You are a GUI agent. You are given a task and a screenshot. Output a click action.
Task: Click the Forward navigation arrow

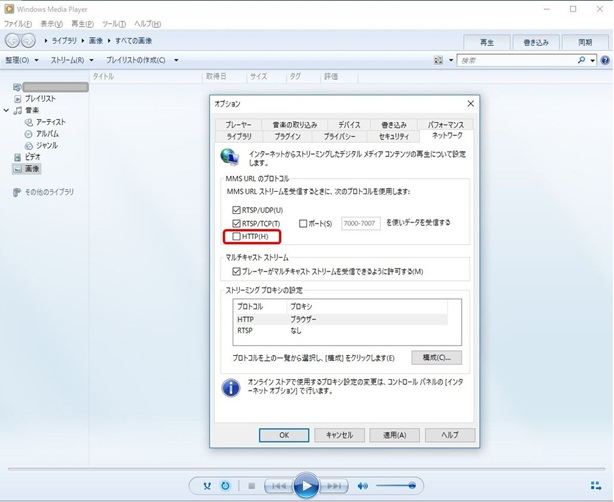point(28,40)
